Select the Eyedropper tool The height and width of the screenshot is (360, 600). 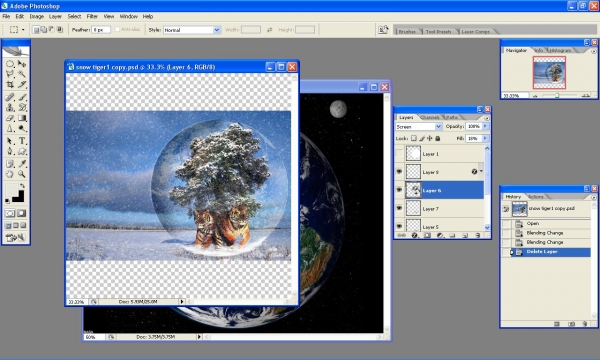click(22, 164)
